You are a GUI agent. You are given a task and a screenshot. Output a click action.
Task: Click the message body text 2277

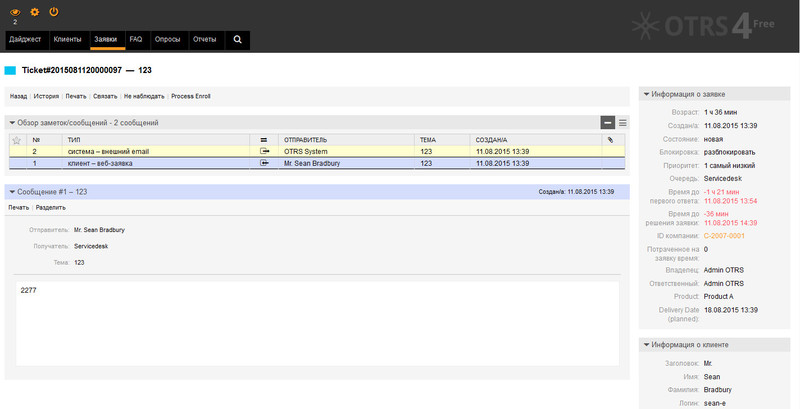pos(29,291)
